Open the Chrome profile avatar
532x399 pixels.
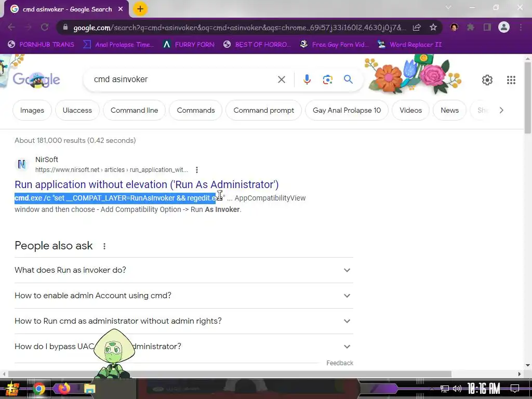pos(504,27)
